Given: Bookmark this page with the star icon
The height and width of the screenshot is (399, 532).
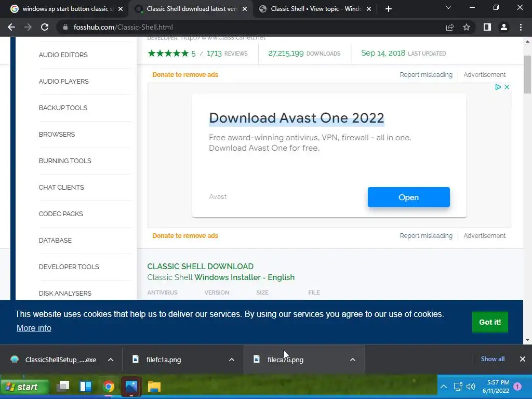Looking at the screenshot, I should click(467, 27).
